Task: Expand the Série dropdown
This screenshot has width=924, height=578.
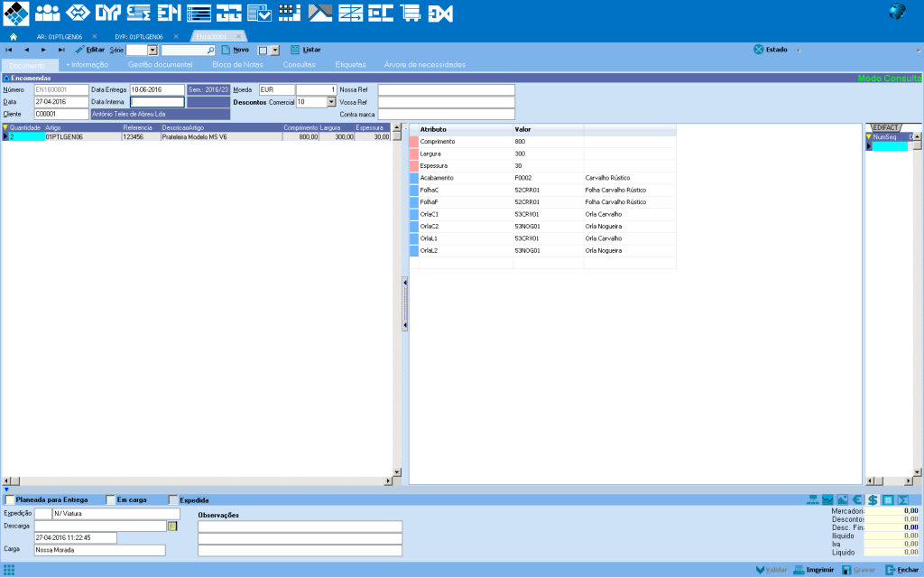Action: point(152,51)
